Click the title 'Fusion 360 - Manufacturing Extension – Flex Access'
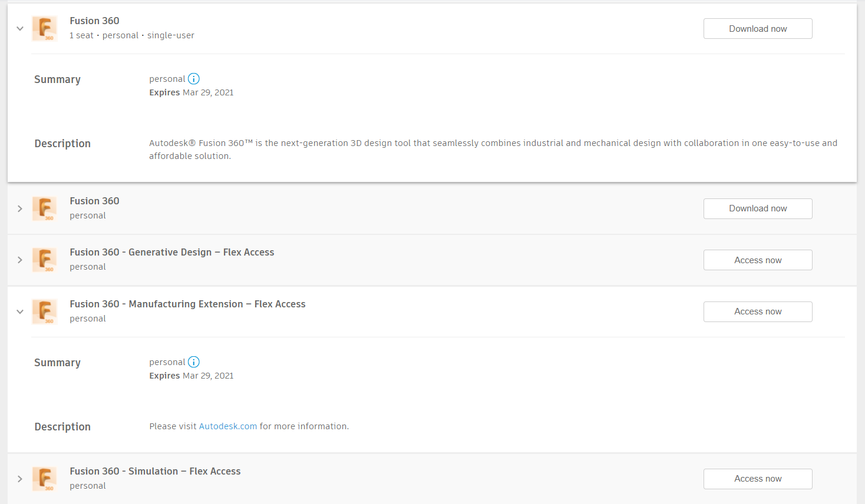 [x=187, y=304]
